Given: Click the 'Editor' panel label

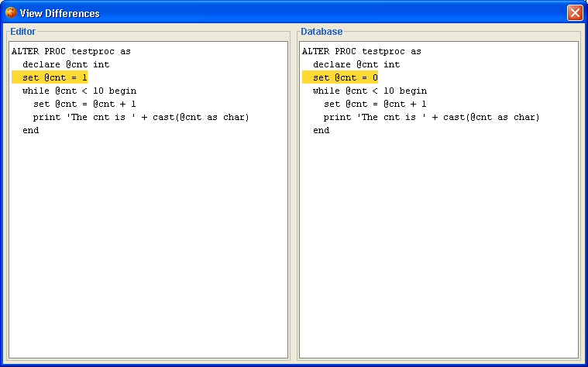Looking at the screenshot, I should coord(23,32).
